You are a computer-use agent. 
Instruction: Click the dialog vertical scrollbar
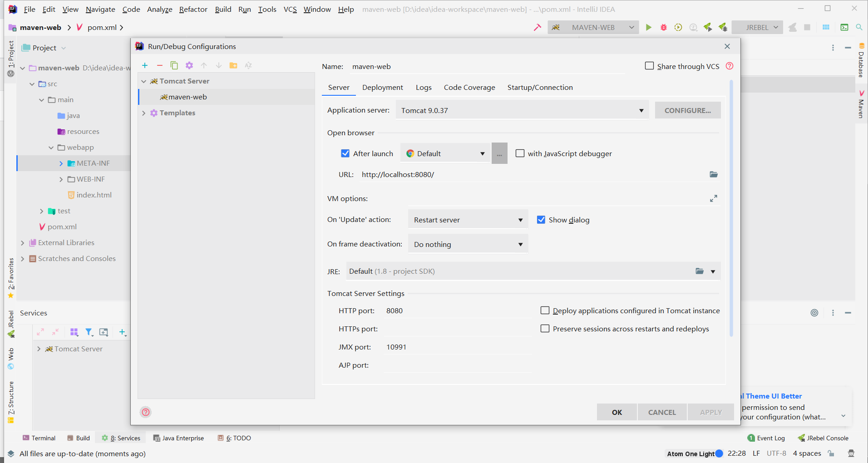(x=731, y=209)
